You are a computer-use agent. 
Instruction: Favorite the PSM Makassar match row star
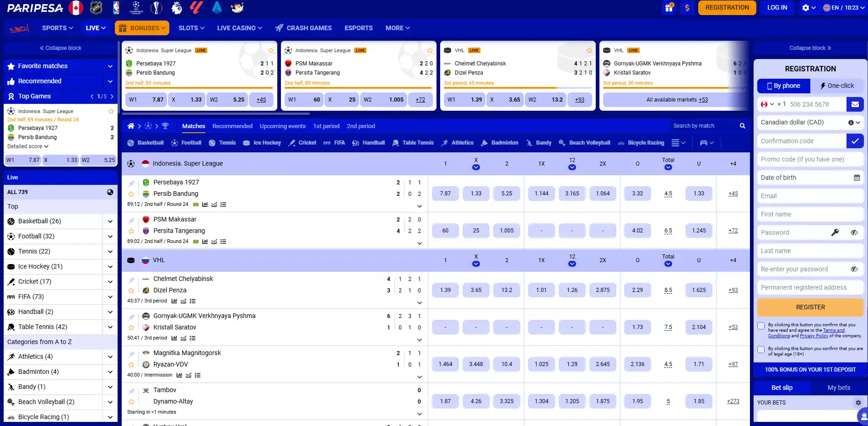tap(131, 231)
